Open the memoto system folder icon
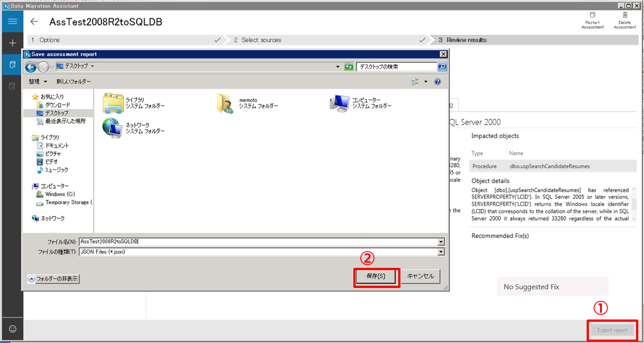644x343 pixels. click(x=225, y=103)
